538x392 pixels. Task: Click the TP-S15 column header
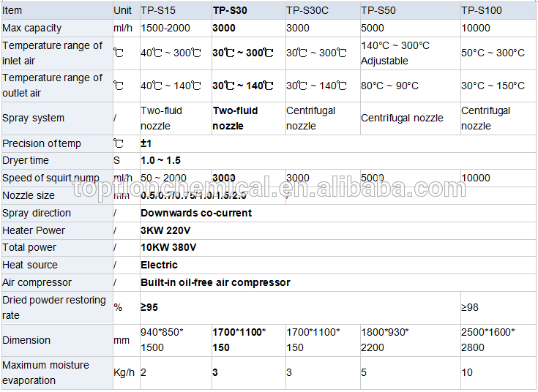pyautogui.click(x=158, y=11)
